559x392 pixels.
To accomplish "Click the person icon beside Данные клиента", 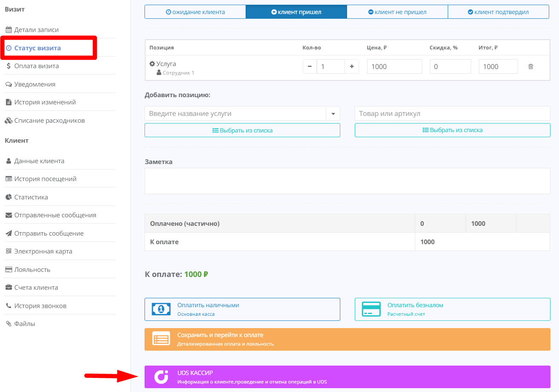I will (9, 161).
